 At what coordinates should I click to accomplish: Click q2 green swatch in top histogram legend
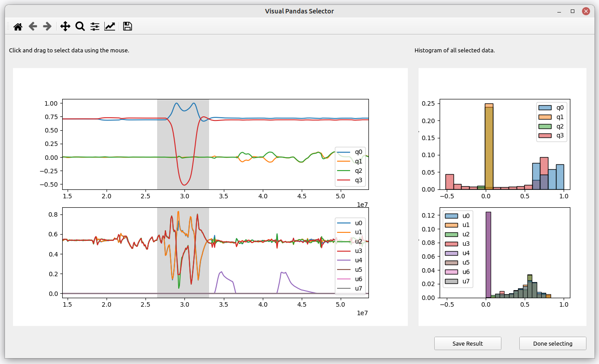pos(546,126)
